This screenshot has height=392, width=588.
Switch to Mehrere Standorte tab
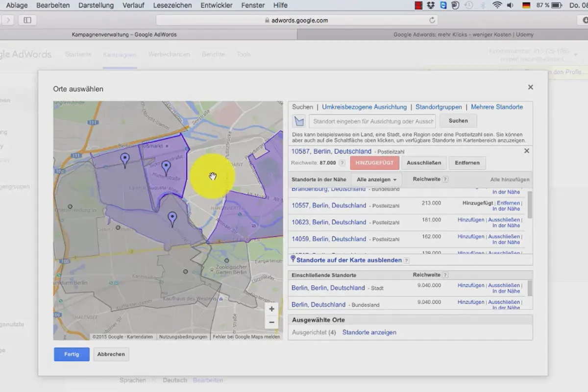[x=497, y=107]
